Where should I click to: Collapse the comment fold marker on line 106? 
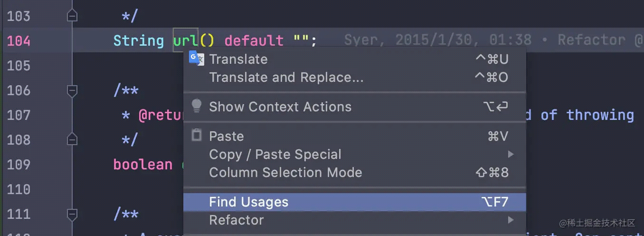tap(72, 90)
